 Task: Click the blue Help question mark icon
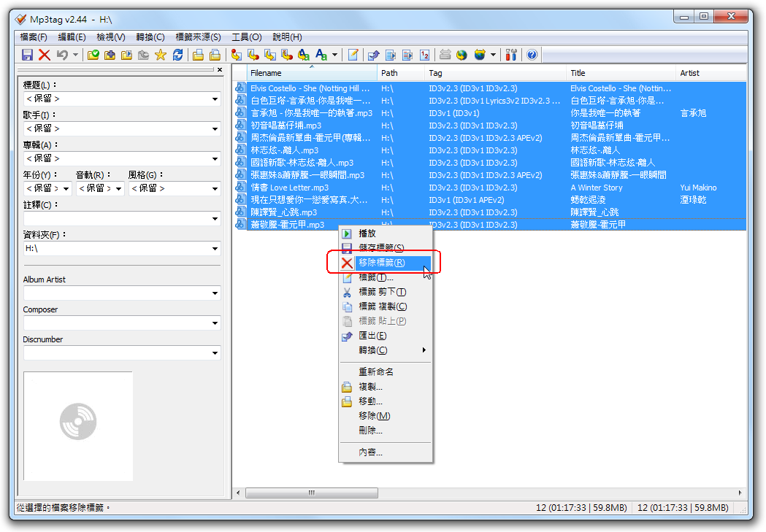tap(532, 55)
